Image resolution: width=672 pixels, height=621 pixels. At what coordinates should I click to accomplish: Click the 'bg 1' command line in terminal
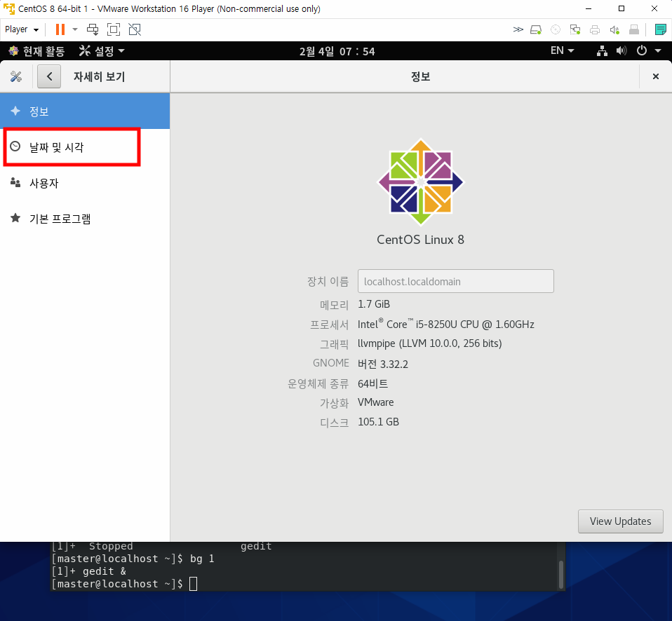pos(133,559)
